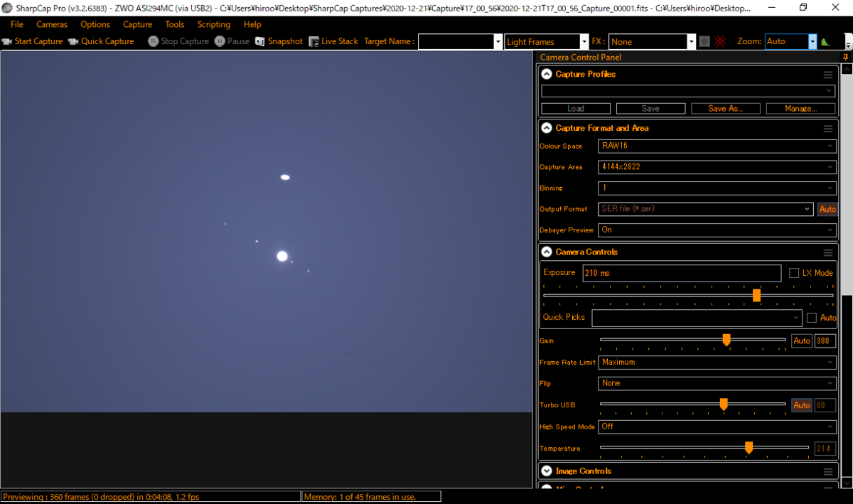Click the Target Name input field
Image resolution: width=853 pixels, height=504 pixels.
click(456, 42)
